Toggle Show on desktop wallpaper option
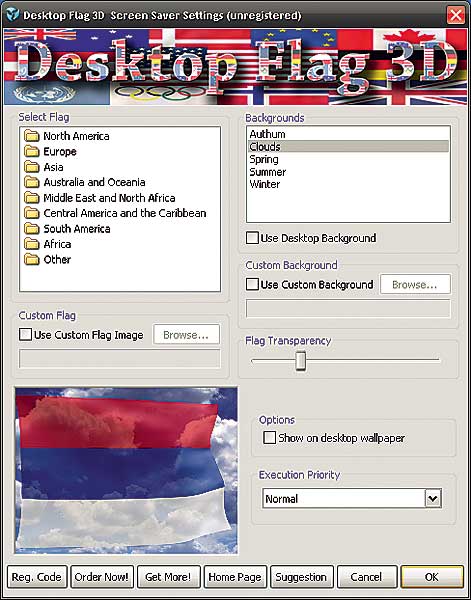This screenshot has width=471, height=600. click(x=269, y=438)
